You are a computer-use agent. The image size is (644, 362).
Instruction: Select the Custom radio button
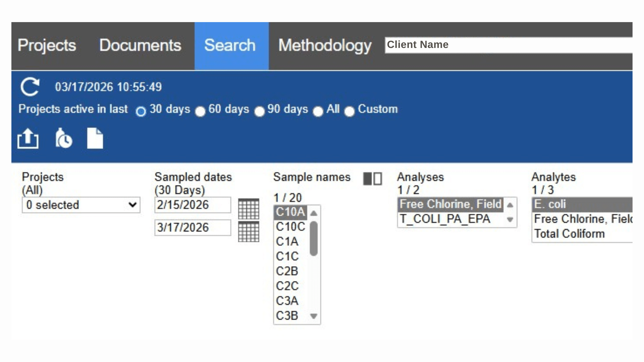pos(350,111)
